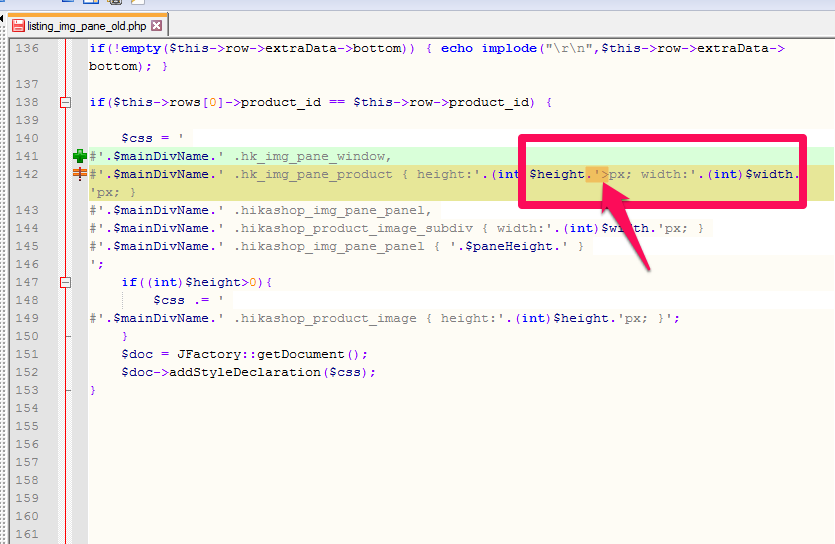The width and height of the screenshot is (835, 544).
Task: Select the listing_img_pane_old.php file tab
Action: (87, 26)
